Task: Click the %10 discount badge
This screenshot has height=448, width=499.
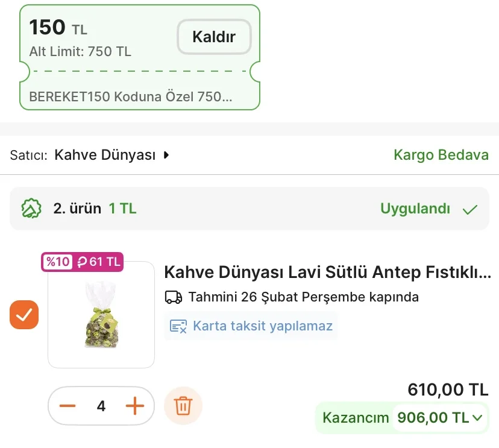Action: [x=58, y=262]
